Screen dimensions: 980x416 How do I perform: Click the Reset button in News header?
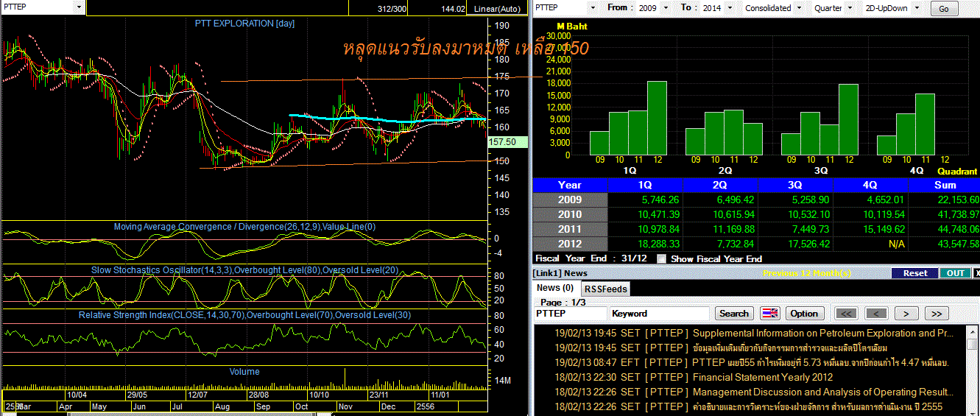915,273
